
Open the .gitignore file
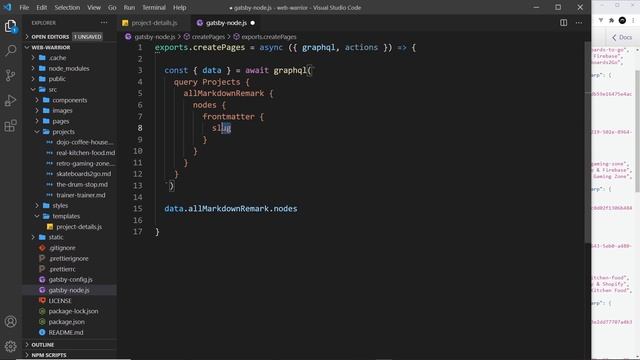(69, 248)
